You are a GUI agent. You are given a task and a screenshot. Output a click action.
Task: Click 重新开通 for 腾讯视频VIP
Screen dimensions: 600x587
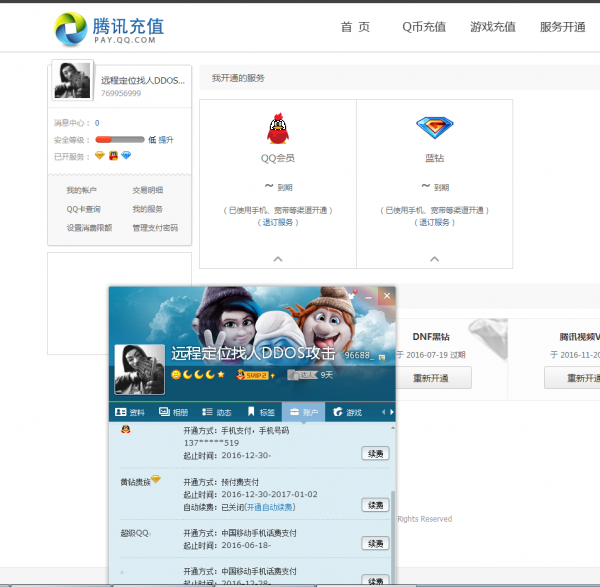[572, 378]
